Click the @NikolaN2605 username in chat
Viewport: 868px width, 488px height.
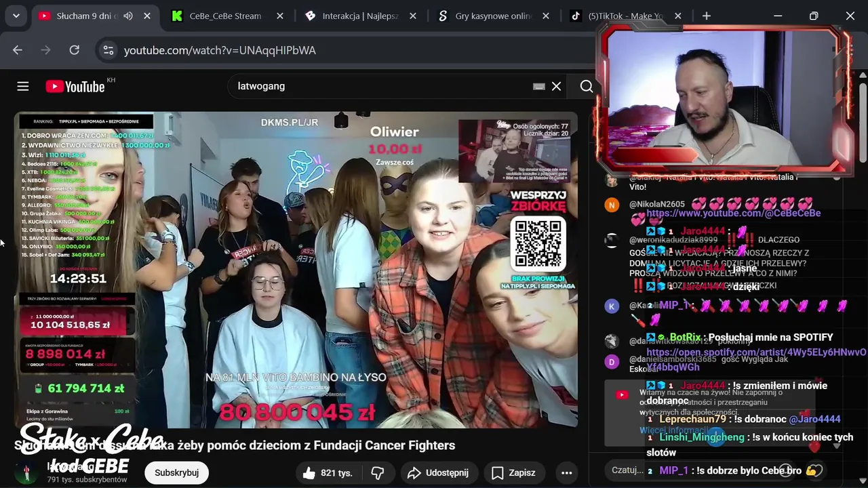point(657,204)
